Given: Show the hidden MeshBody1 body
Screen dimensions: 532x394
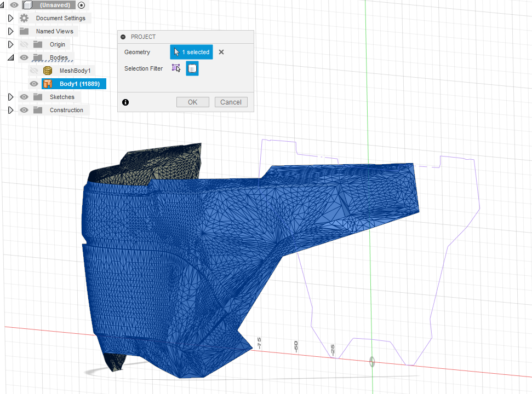Looking at the screenshot, I should [x=34, y=71].
